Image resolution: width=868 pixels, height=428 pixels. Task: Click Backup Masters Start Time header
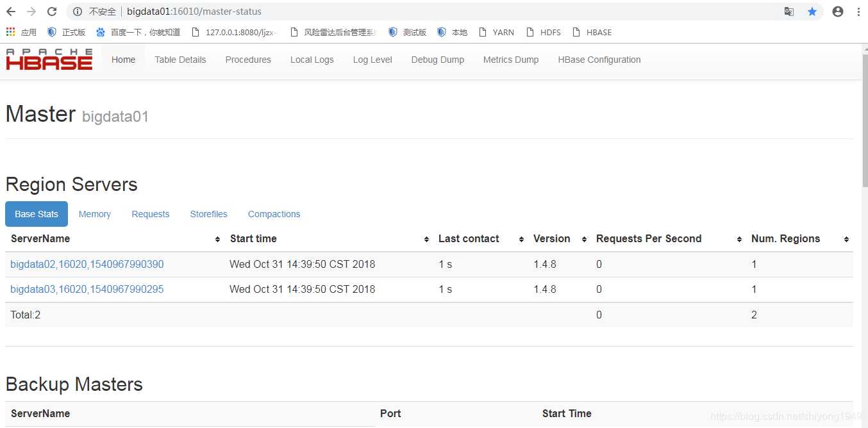pos(567,413)
